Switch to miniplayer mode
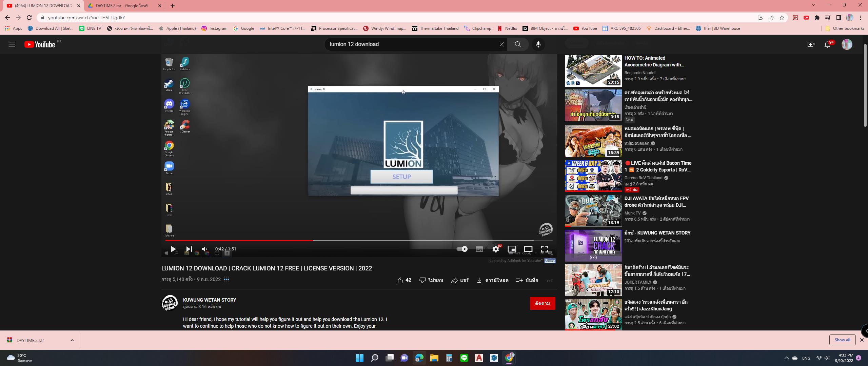Image resolution: width=868 pixels, height=366 pixels. click(512, 249)
